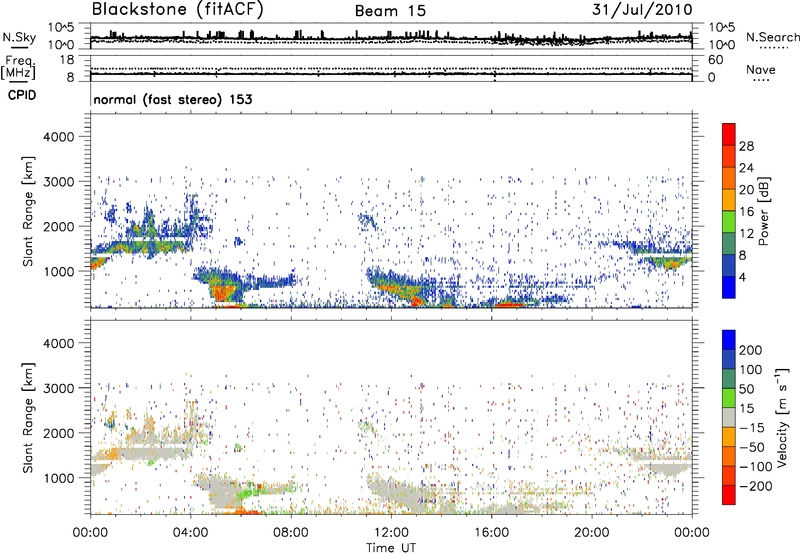This screenshot has width=800, height=554.
Task: Click the 16:00 time axis tick label
Action: pyautogui.click(x=491, y=533)
